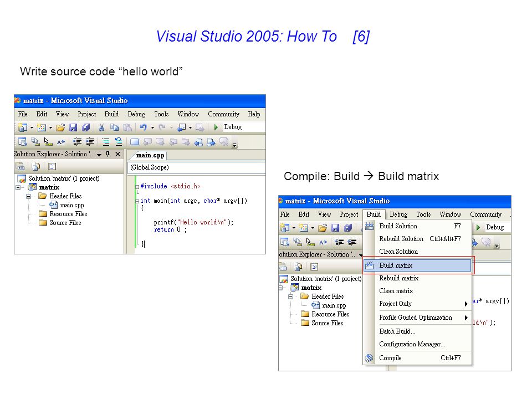This screenshot has width=532, height=399.
Task: Click the Navigate Backward icon
Action: coord(182,127)
